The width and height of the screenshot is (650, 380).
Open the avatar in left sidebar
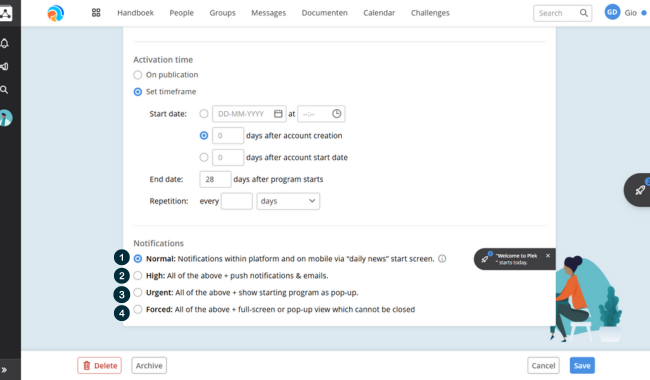(x=6, y=118)
